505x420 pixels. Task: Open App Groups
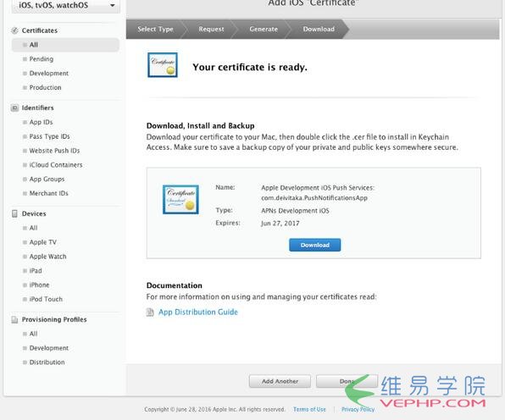tap(47, 179)
